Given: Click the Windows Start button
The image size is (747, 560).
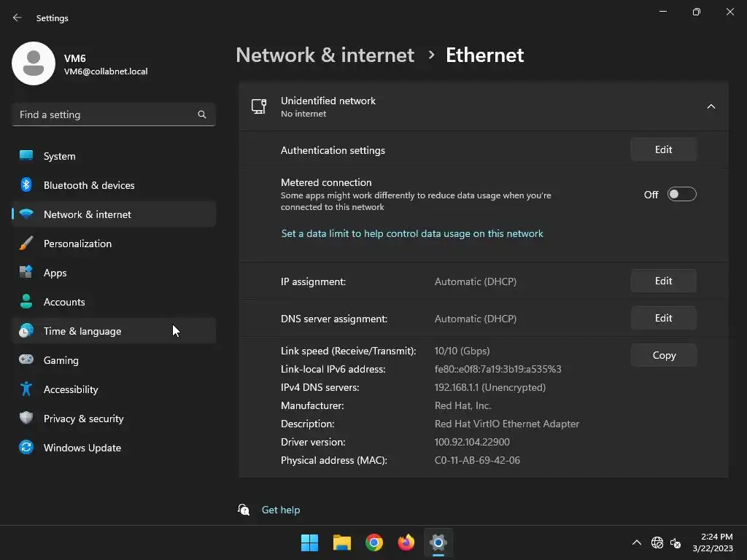Looking at the screenshot, I should click(310, 542).
